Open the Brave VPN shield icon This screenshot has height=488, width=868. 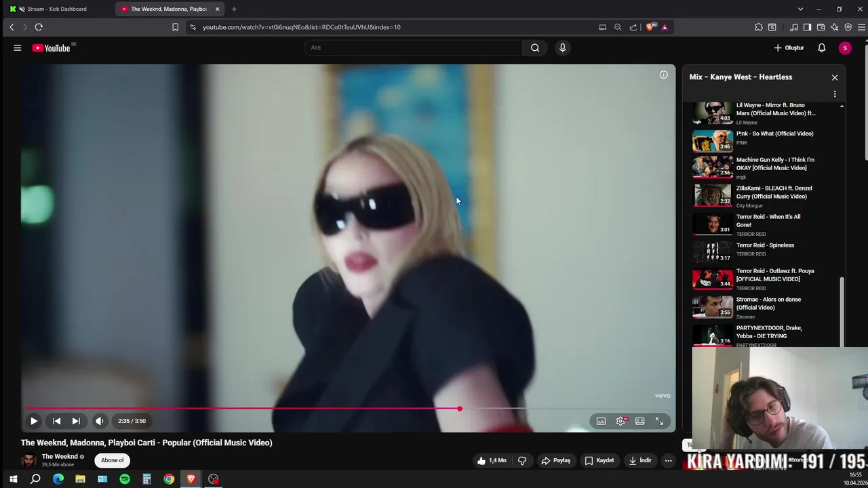[x=848, y=27]
